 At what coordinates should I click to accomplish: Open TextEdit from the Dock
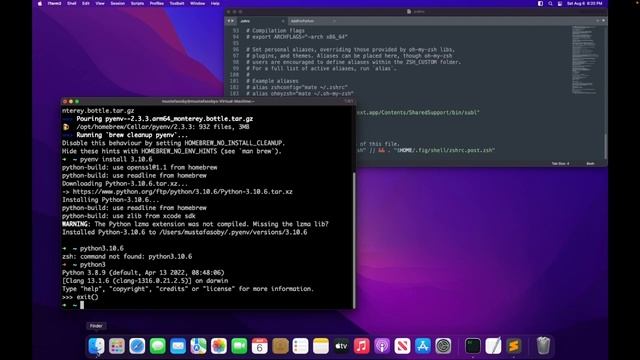(x=493, y=346)
